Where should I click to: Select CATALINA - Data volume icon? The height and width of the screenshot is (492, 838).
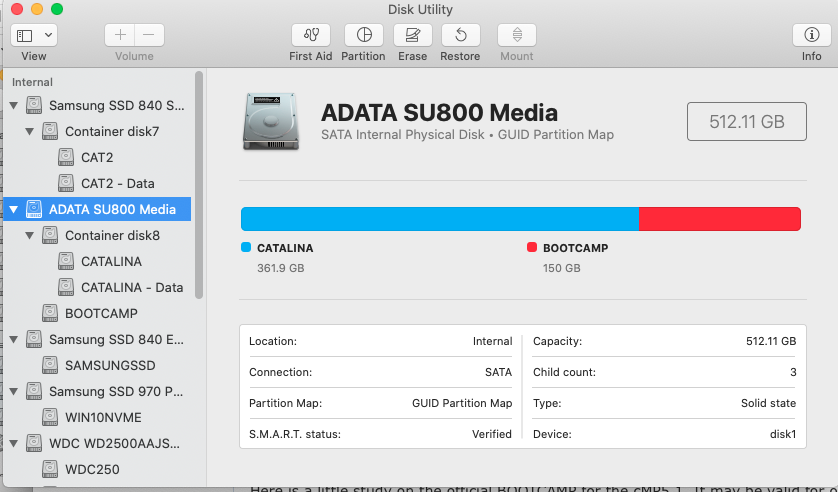tap(66, 287)
